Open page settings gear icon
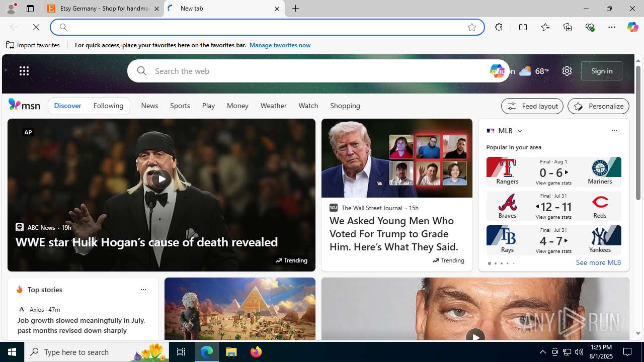 tap(567, 71)
